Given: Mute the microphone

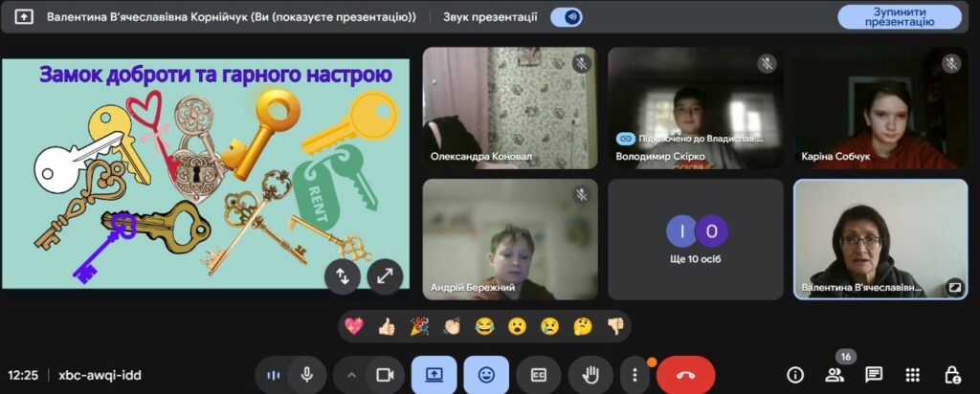Looking at the screenshot, I should coord(307,375).
